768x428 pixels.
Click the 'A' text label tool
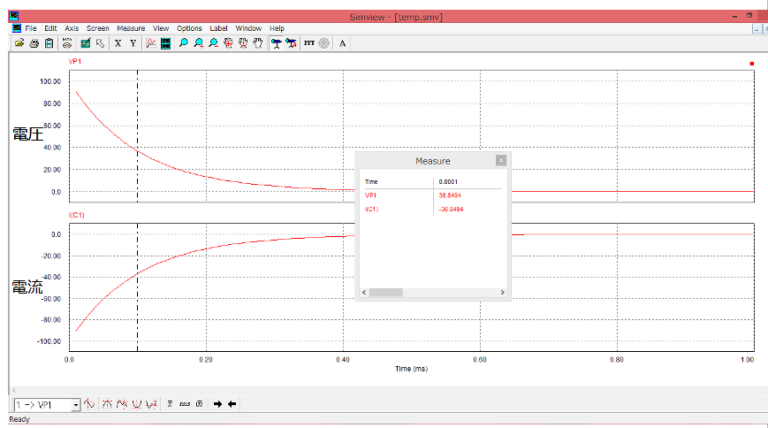(343, 43)
